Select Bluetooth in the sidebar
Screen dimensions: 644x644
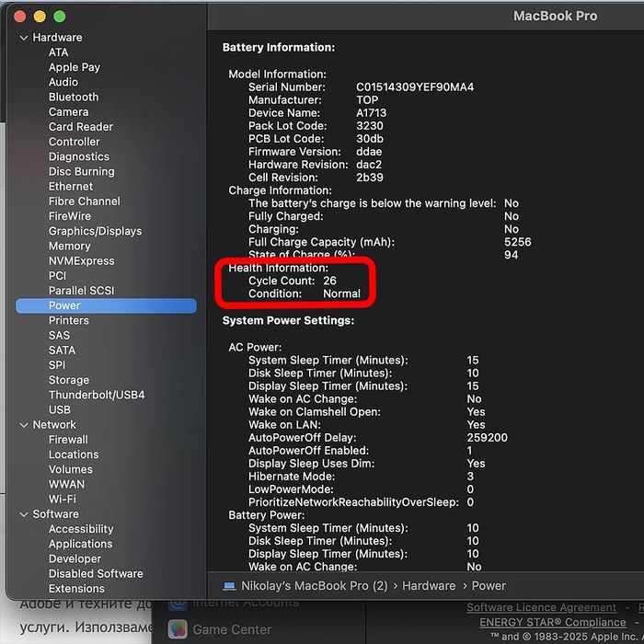click(74, 98)
